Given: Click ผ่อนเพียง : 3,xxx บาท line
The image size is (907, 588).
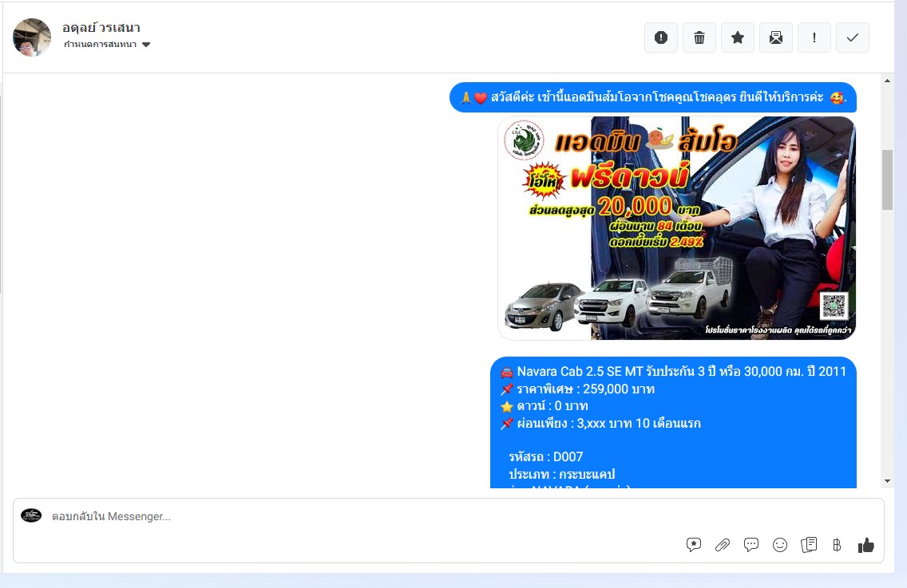Looking at the screenshot, I should pos(600,423).
